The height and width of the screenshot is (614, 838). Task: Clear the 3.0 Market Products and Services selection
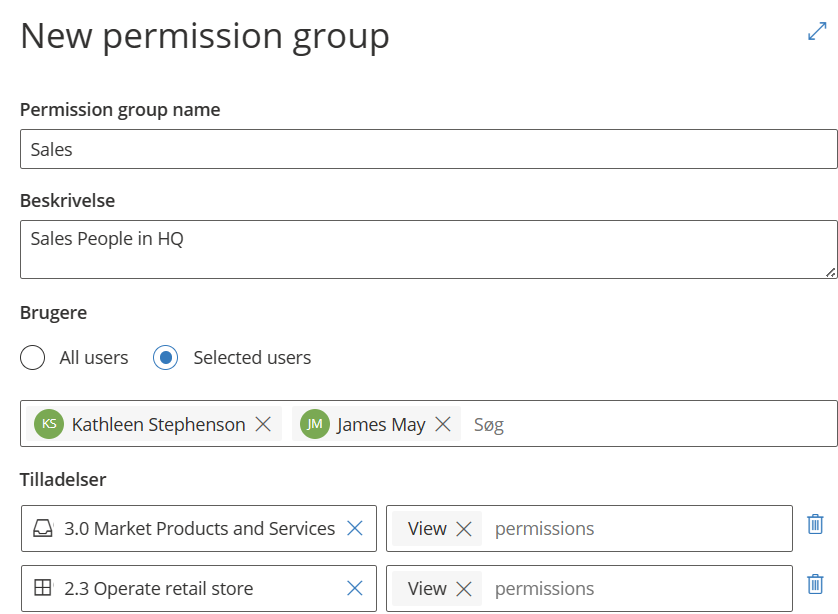click(354, 529)
